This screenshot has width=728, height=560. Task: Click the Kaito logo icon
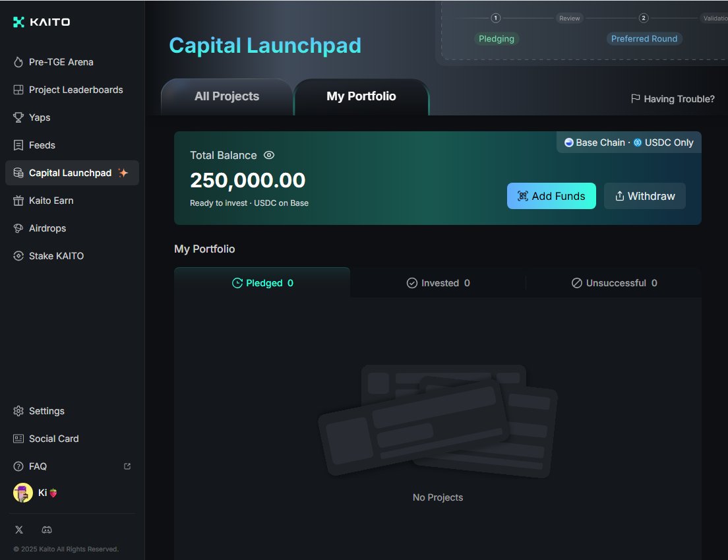coord(18,22)
